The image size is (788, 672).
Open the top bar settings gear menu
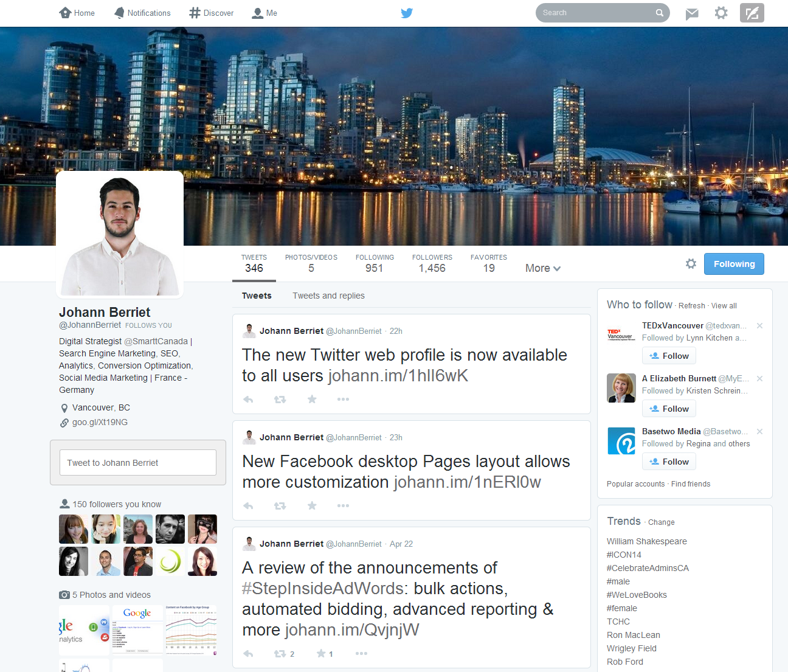[721, 13]
